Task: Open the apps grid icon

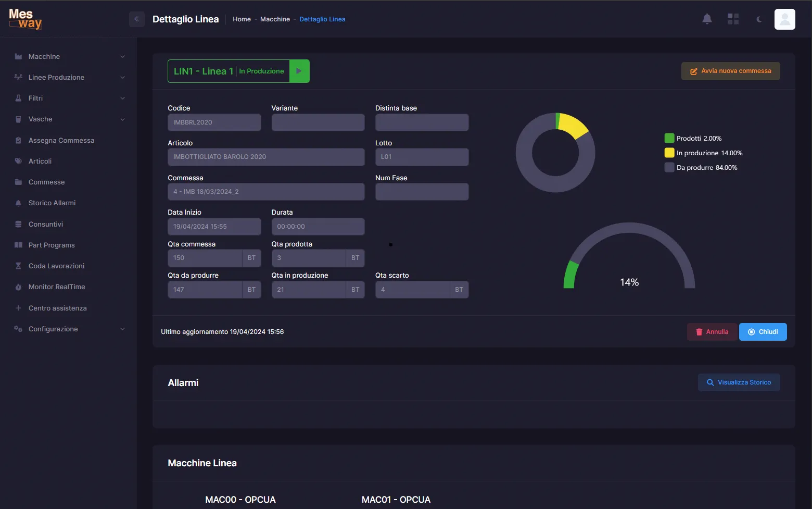Action: (733, 19)
